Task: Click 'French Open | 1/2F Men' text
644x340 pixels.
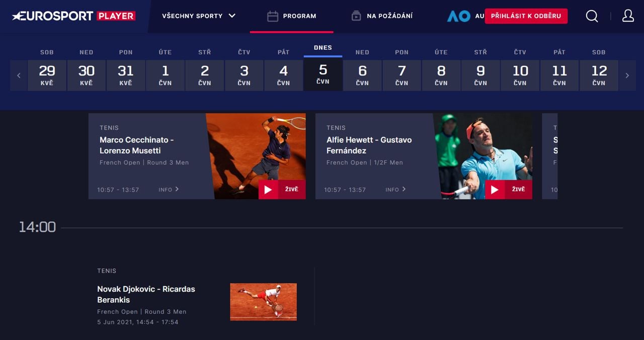Action: 365,163
